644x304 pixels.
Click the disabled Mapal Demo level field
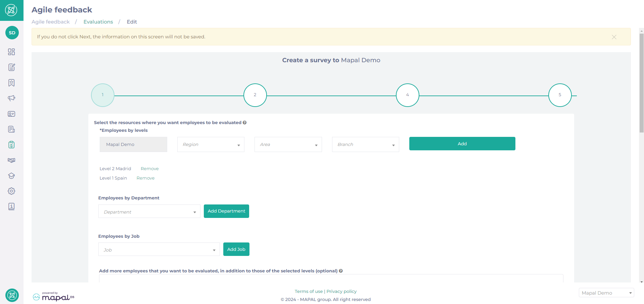[133, 144]
